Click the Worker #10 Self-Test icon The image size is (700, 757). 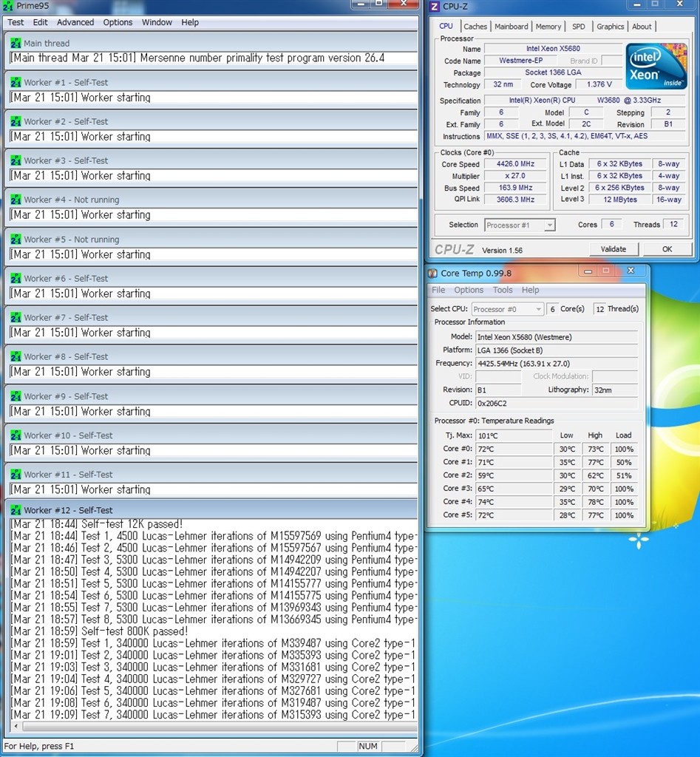point(16,435)
